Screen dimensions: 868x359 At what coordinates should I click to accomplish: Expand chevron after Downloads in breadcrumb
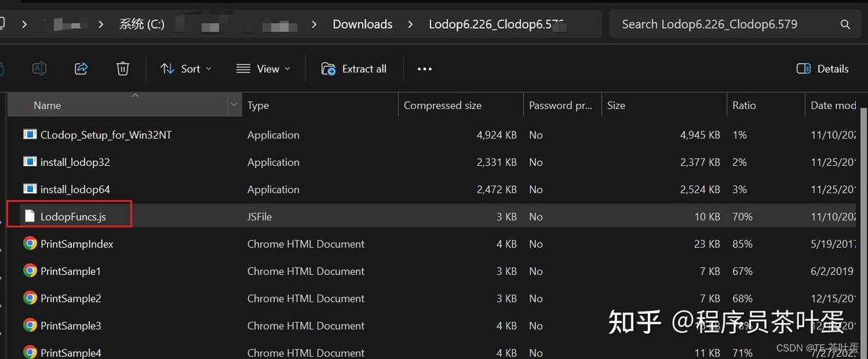pos(410,24)
